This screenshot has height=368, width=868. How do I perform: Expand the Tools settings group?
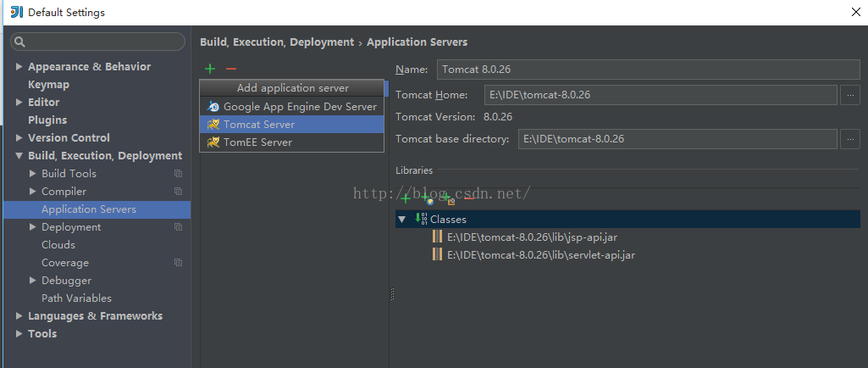coord(19,333)
